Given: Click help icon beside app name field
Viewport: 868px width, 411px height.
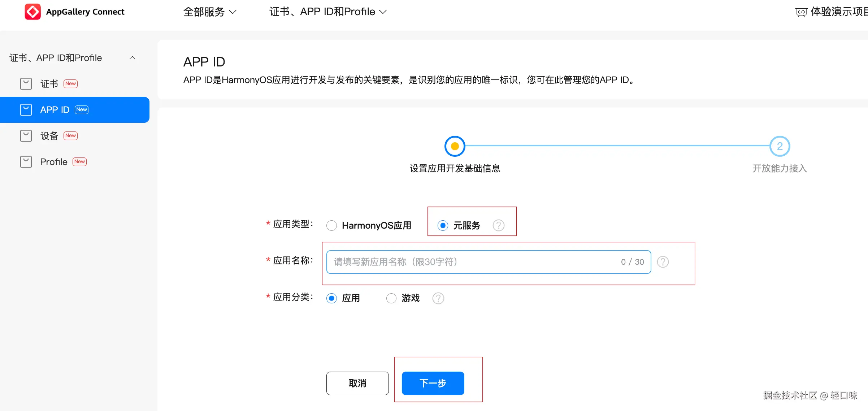Looking at the screenshot, I should (x=663, y=262).
